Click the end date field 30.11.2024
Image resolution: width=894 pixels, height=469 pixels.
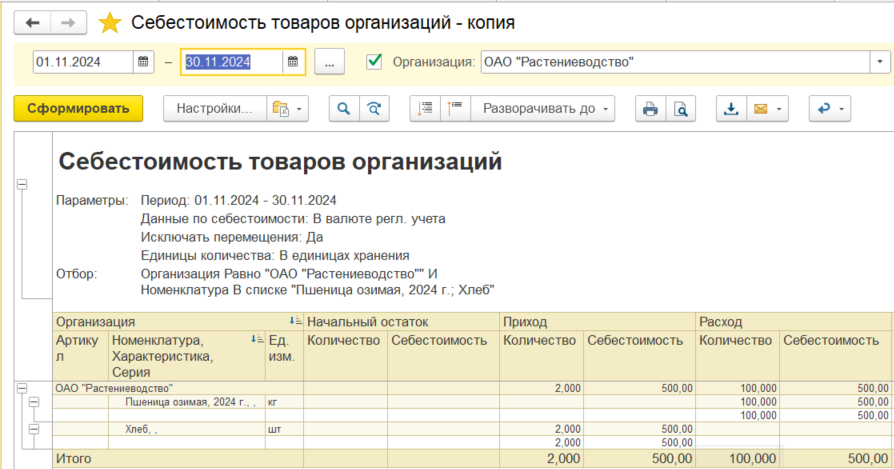(x=232, y=62)
